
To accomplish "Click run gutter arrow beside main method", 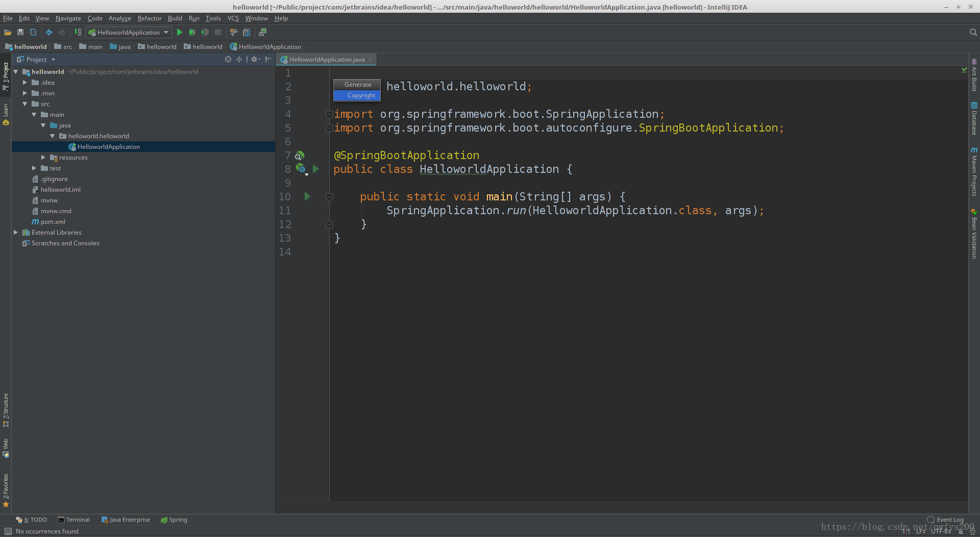I will [307, 196].
